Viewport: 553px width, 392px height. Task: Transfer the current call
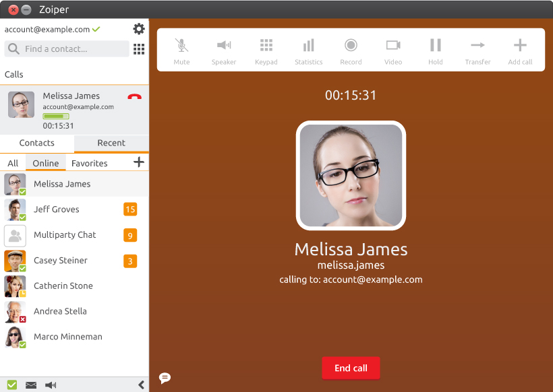477,50
